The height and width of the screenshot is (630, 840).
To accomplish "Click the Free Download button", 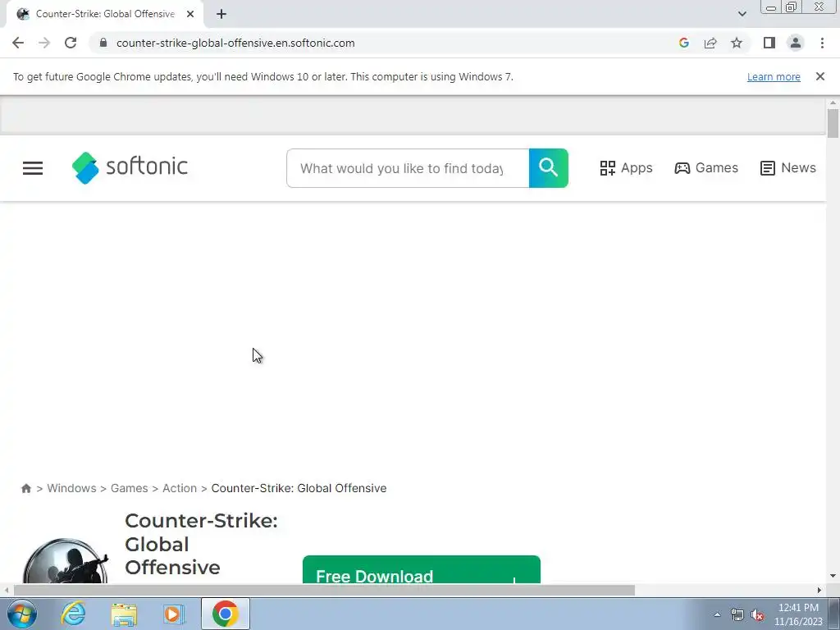I will pyautogui.click(x=422, y=569).
